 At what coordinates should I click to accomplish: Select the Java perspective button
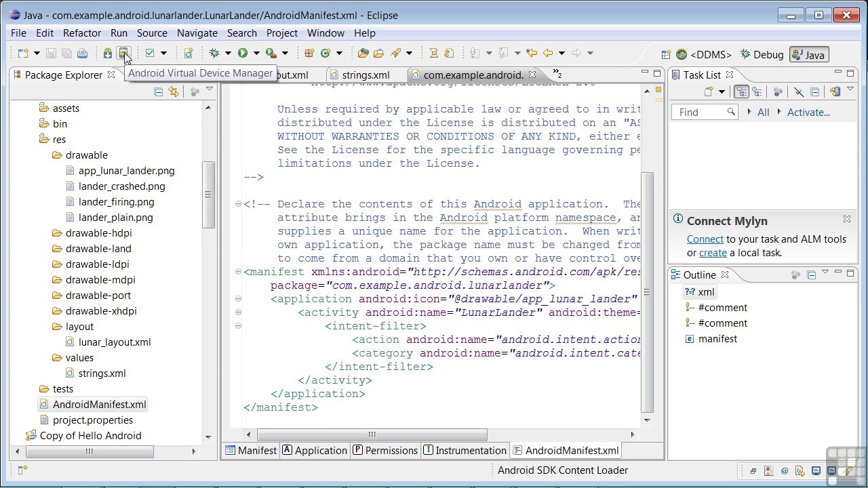[x=808, y=55]
